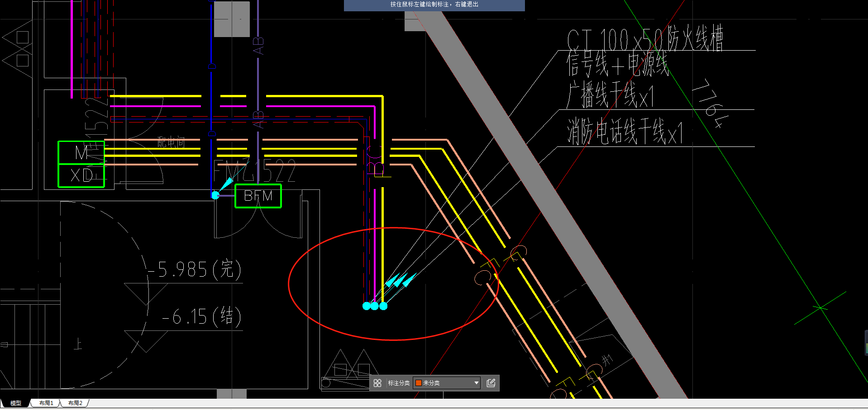The width and height of the screenshot is (868, 410).
Task: Switch to the 布局1 tab
Action: pyautogui.click(x=46, y=403)
